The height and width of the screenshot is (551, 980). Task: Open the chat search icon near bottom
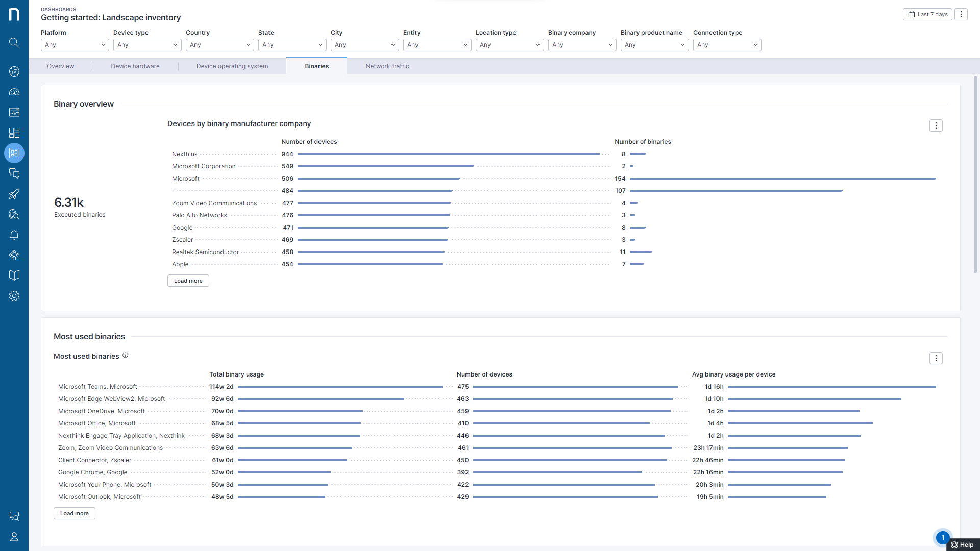coord(14,516)
